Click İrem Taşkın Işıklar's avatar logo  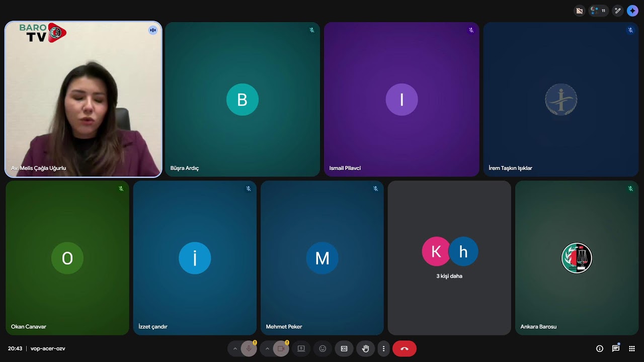click(561, 100)
